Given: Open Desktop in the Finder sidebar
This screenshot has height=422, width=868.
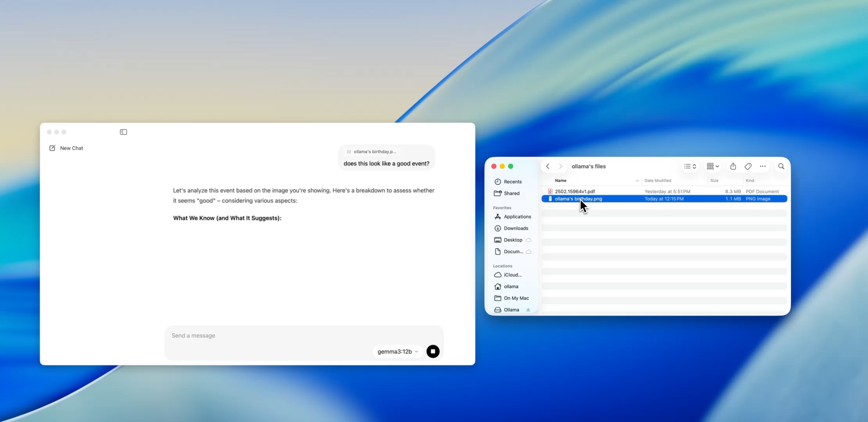Looking at the screenshot, I should (x=513, y=240).
